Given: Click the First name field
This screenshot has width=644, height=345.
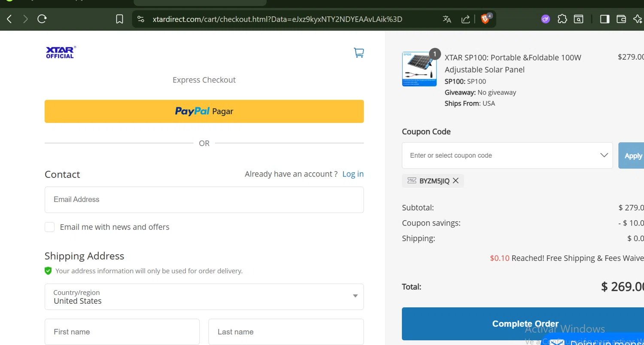Looking at the screenshot, I should click(x=122, y=332).
